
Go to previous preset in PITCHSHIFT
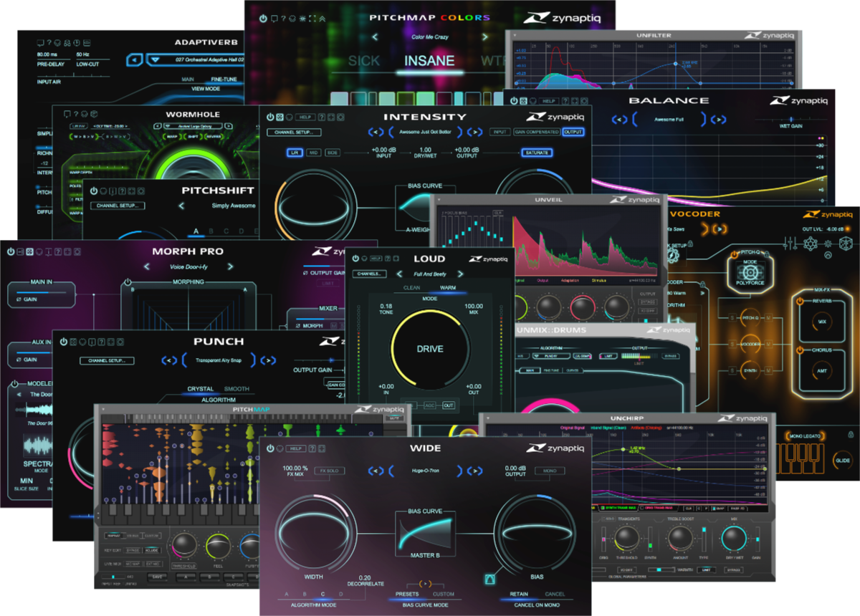pos(182,206)
